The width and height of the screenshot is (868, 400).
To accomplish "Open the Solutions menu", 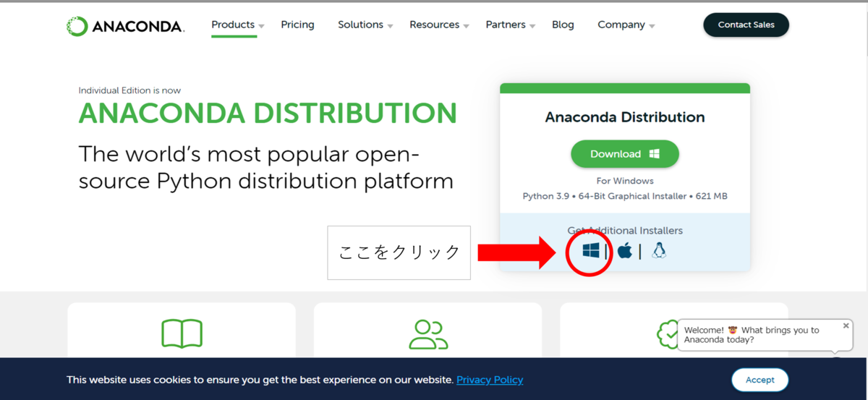I will point(360,25).
